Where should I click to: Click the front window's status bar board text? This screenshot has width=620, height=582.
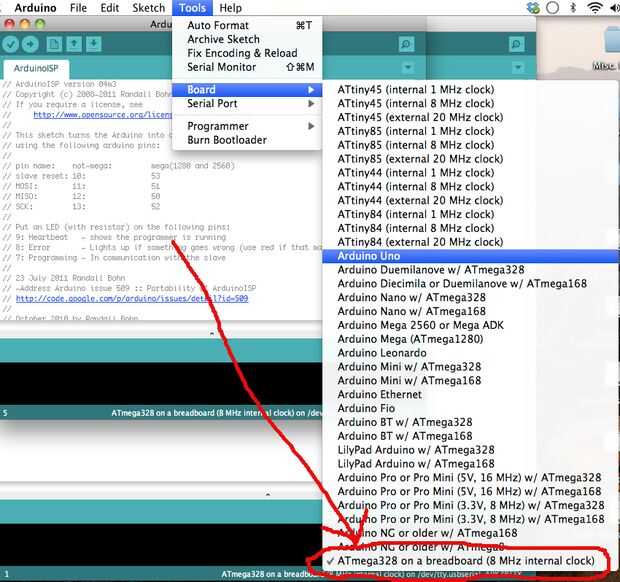tap(217, 413)
